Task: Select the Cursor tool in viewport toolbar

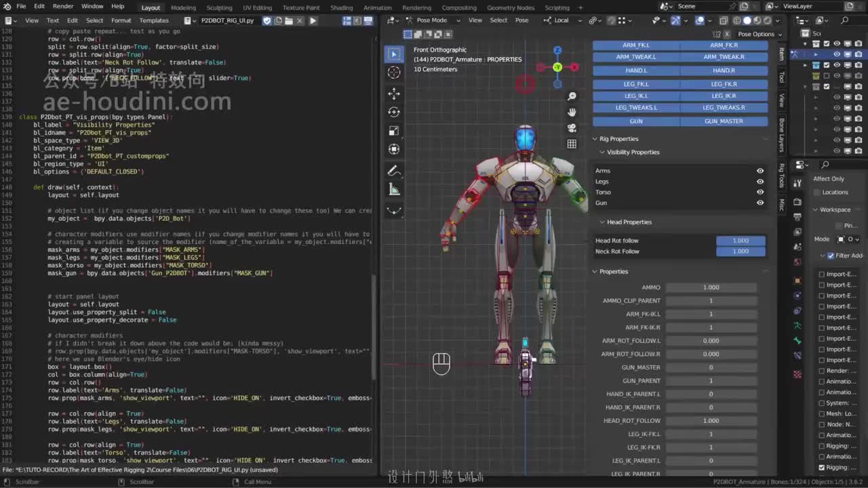Action: pos(394,73)
